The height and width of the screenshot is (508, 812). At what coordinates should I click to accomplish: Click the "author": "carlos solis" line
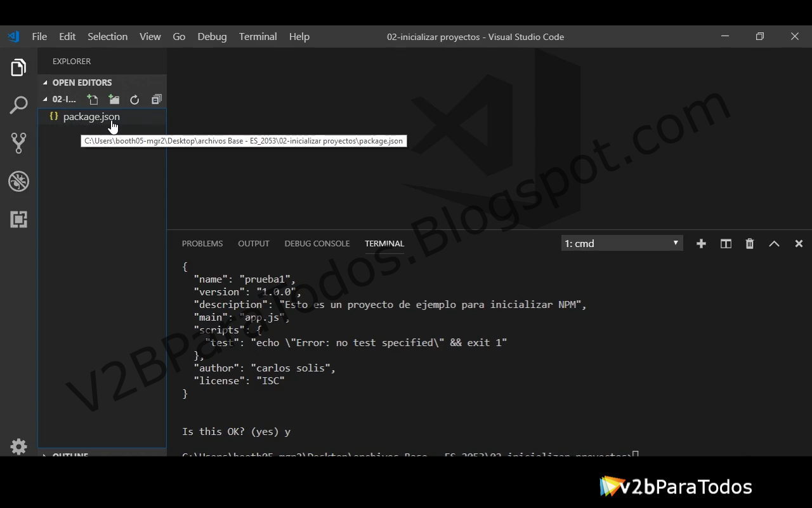pos(265,368)
